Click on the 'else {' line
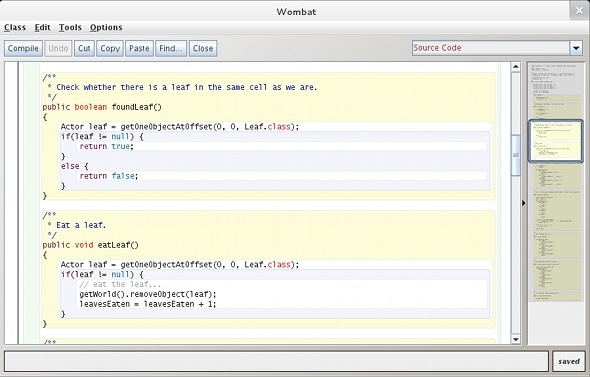Viewport: 590px width, 377px height. (75, 166)
